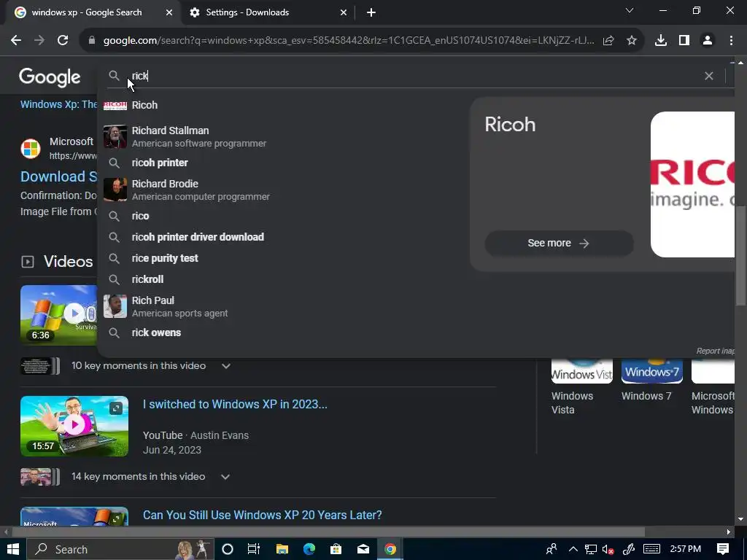Image resolution: width=747 pixels, height=560 pixels.
Task: Open Microsoft Store from the taskbar
Action: tap(336, 549)
